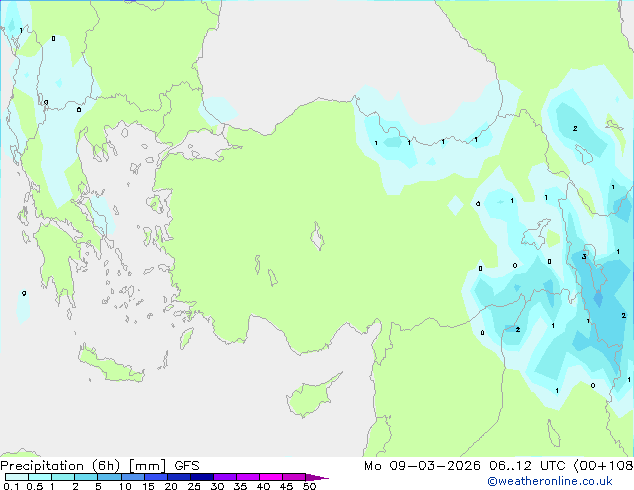Click the '[mm]' unit label
The width and height of the screenshot is (634, 490).
[x=147, y=466]
